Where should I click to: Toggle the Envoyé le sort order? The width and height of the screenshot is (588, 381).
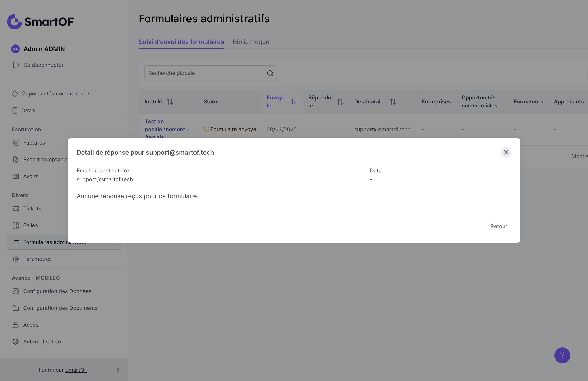pos(294,102)
